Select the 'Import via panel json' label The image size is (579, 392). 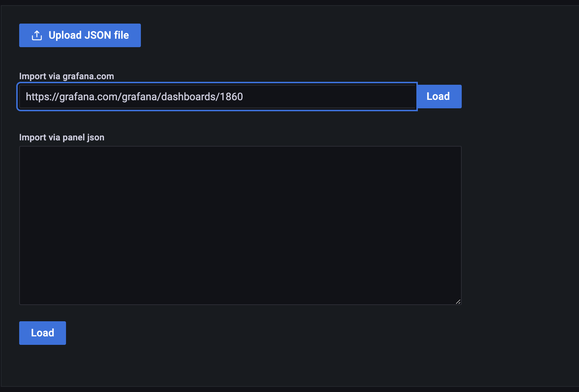pos(62,137)
